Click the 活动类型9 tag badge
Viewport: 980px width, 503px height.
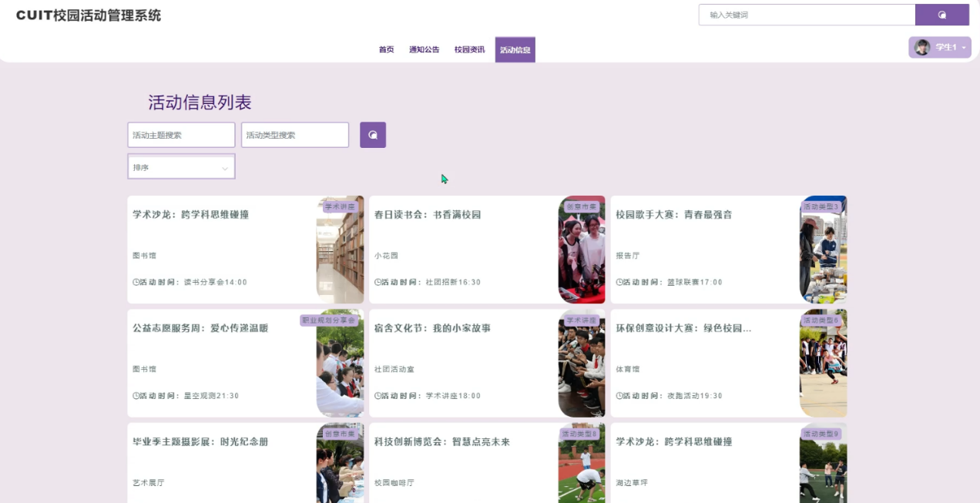(x=821, y=434)
